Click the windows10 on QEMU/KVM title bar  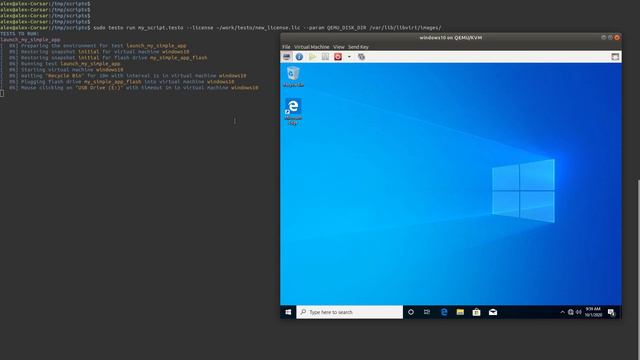pyautogui.click(x=451, y=38)
